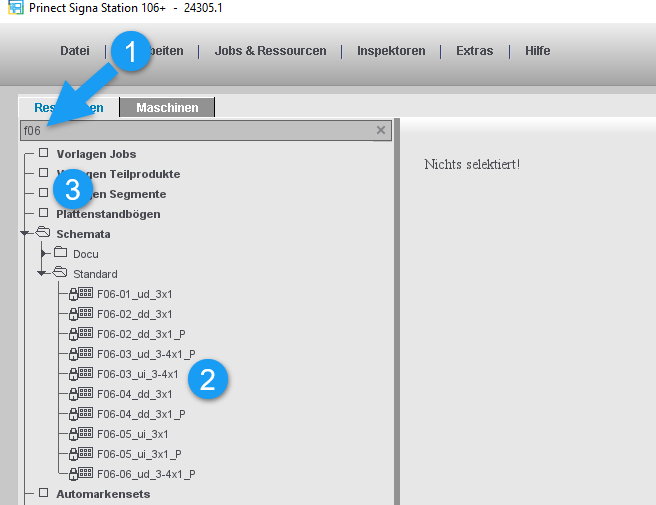
Task: Open the Datei menu
Action: coord(75,51)
